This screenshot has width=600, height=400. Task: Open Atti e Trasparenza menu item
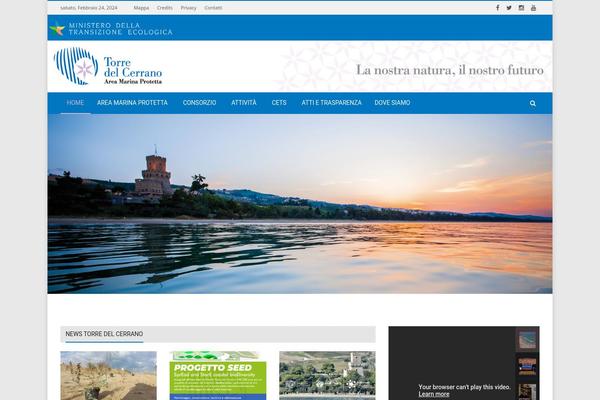(331, 103)
